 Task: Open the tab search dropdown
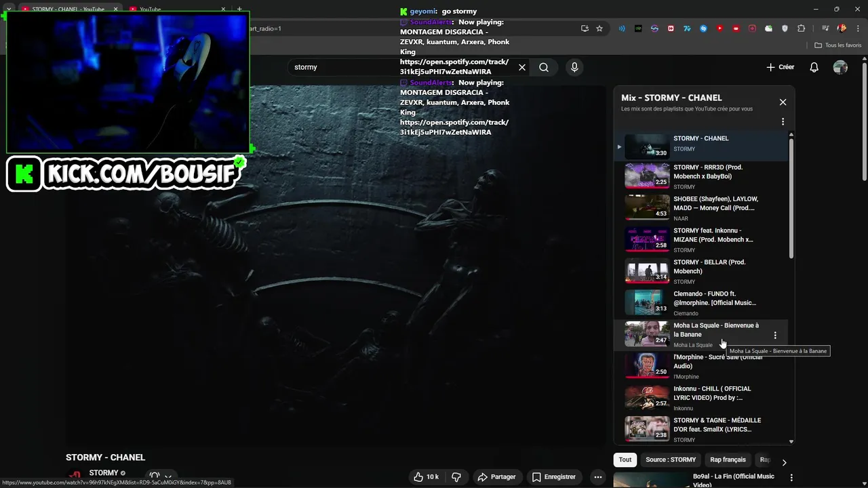8,9
